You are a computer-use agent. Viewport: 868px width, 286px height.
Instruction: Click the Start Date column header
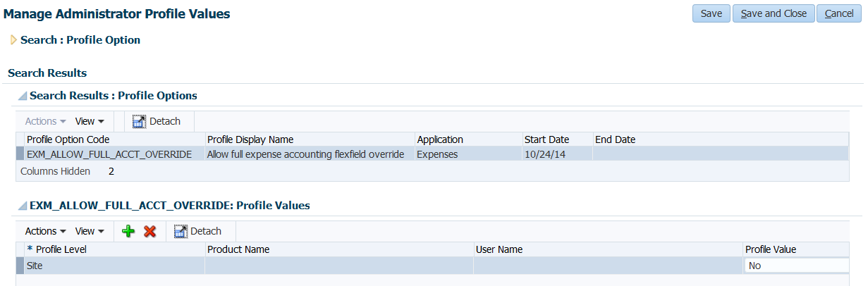[x=546, y=139]
